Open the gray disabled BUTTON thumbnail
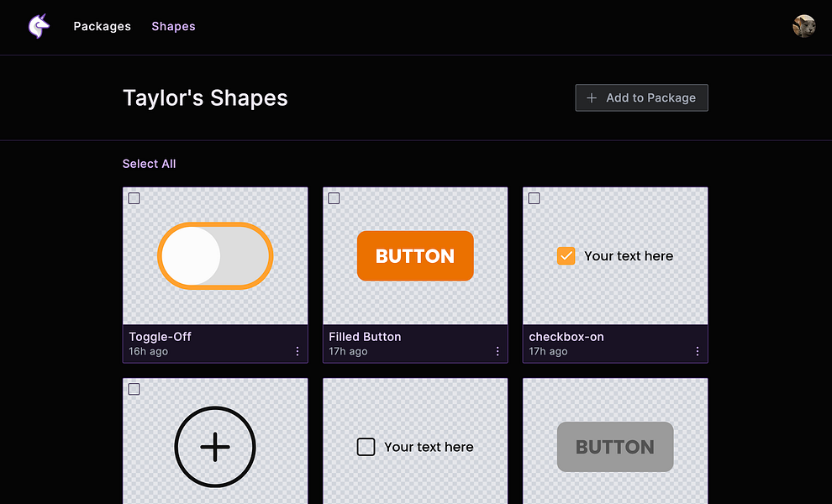This screenshot has height=504, width=832. (x=615, y=441)
